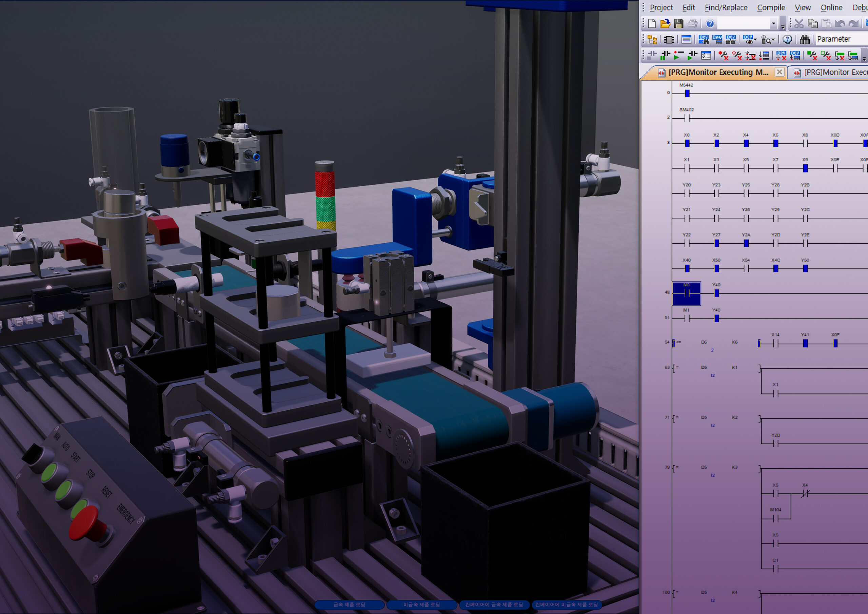Click the binoculars Find icon

[x=805, y=39]
